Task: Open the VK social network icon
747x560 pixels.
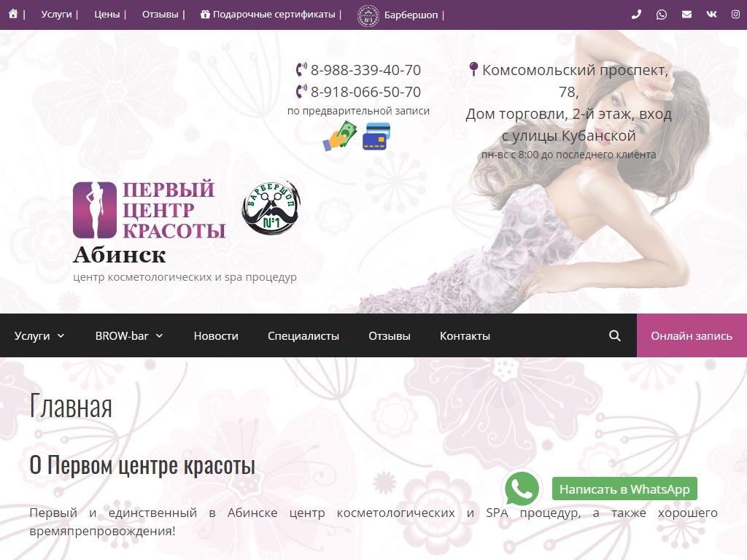Action: pos(711,15)
